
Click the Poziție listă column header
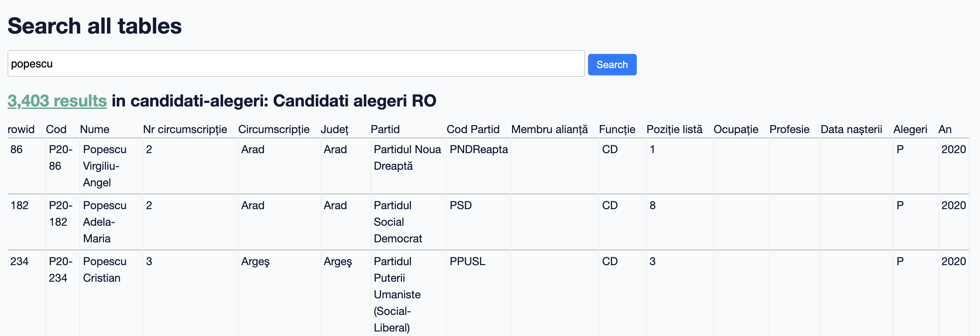click(x=674, y=129)
